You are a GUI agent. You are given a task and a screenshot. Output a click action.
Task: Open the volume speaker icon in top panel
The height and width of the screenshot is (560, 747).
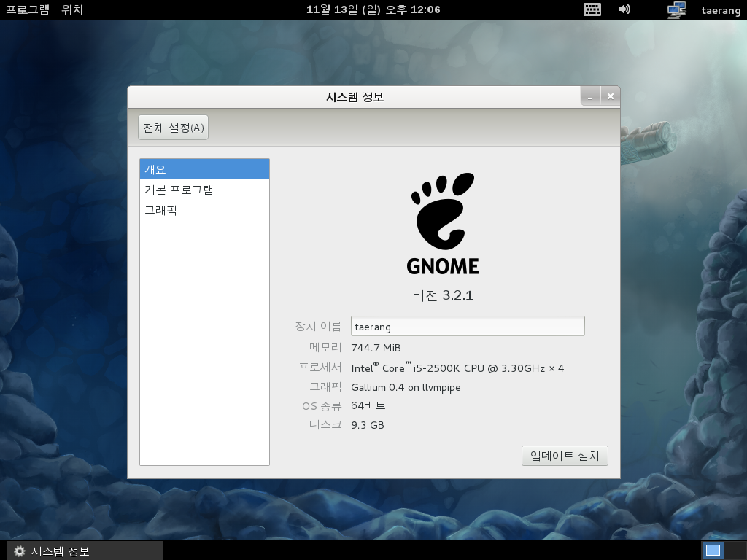[624, 9]
